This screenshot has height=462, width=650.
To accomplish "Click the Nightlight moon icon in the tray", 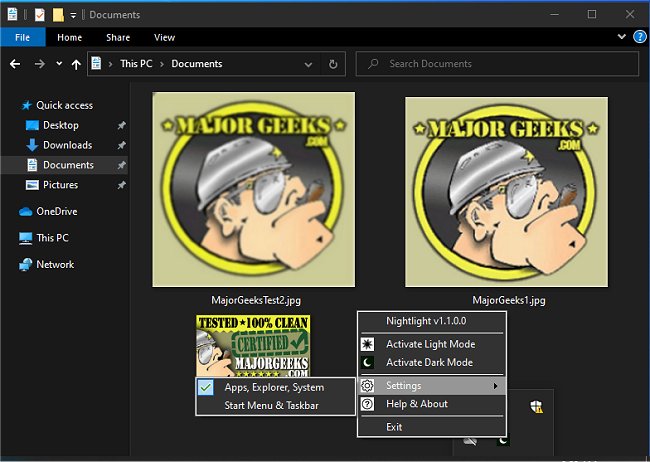I will 503,440.
